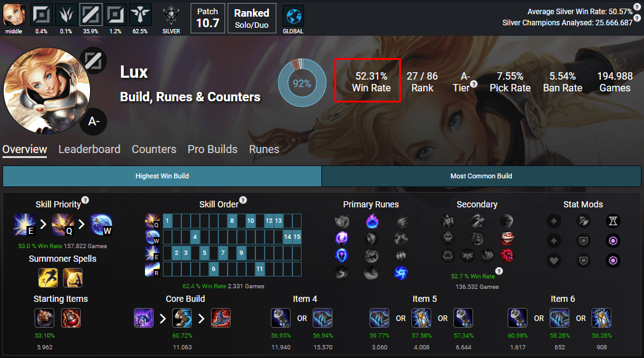Click the red potion starting item

(71, 318)
